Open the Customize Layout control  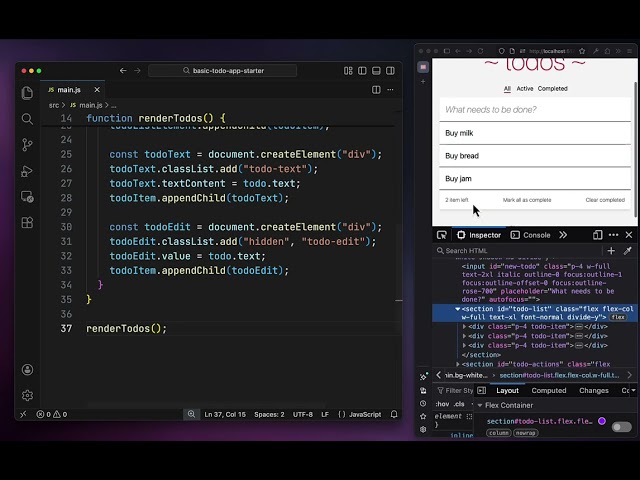click(348, 71)
